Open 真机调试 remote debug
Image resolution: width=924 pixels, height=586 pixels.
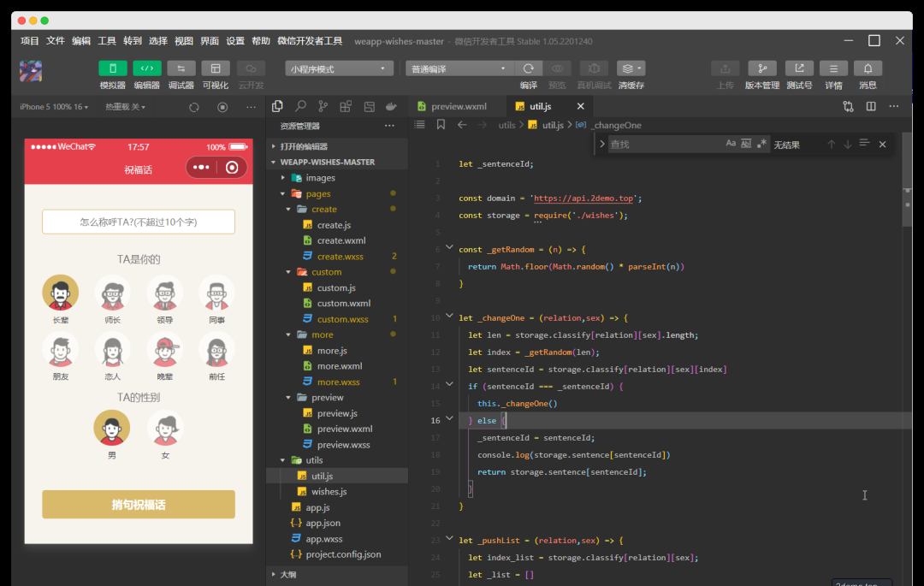(594, 68)
